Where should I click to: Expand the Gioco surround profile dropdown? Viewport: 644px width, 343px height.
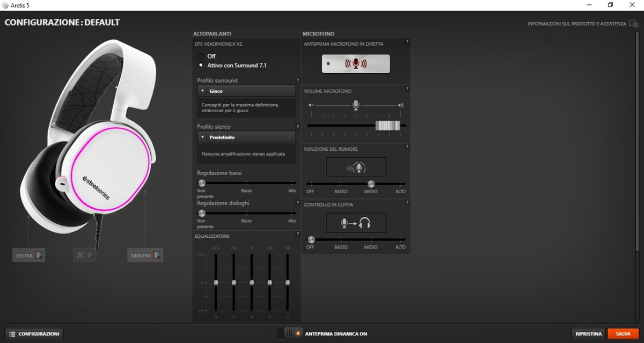pos(246,91)
